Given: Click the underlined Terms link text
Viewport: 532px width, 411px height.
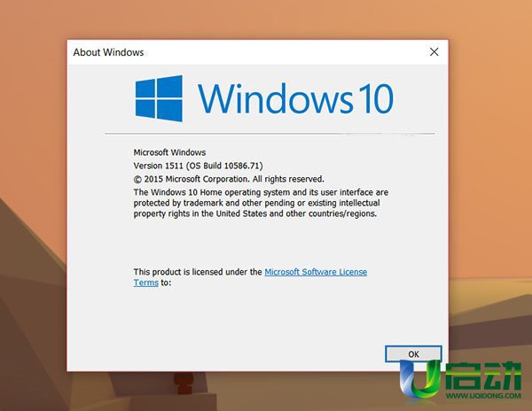Looking at the screenshot, I should (x=146, y=283).
